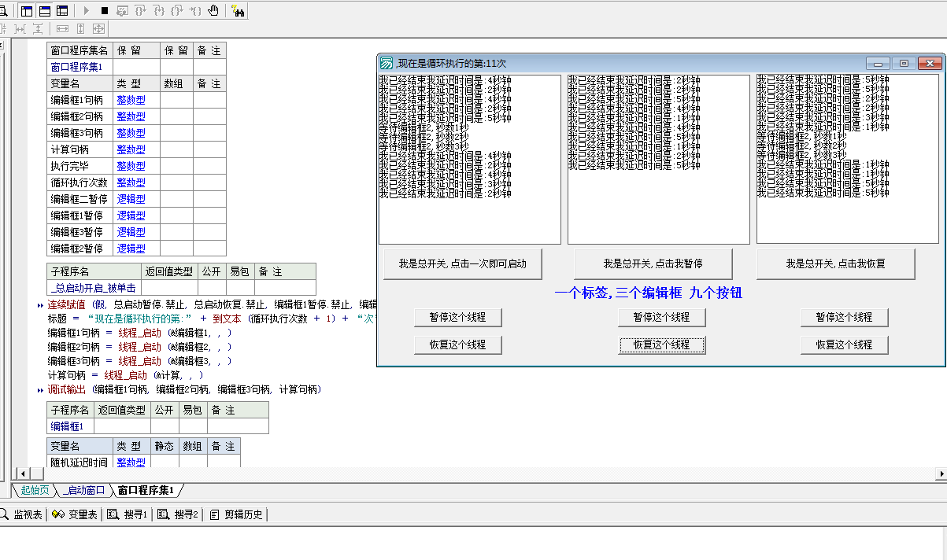Click the layout icon with bottom pane
Viewport: 947px width, 560px height.
[x=44, y=11]
